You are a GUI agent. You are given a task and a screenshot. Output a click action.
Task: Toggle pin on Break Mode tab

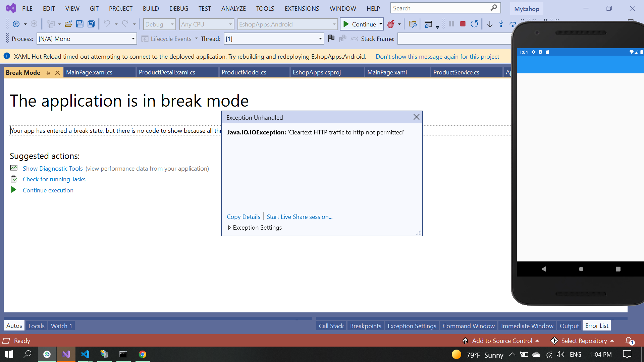[48, 73]
